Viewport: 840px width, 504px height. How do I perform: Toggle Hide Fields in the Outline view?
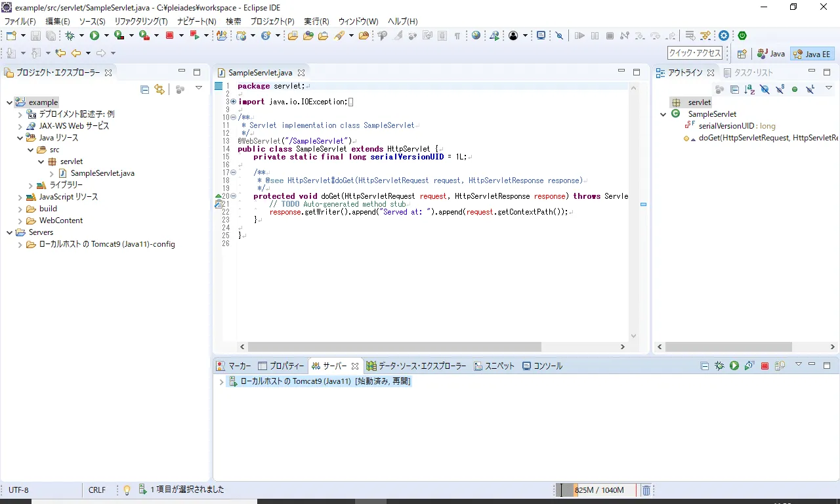coord(765,89)
